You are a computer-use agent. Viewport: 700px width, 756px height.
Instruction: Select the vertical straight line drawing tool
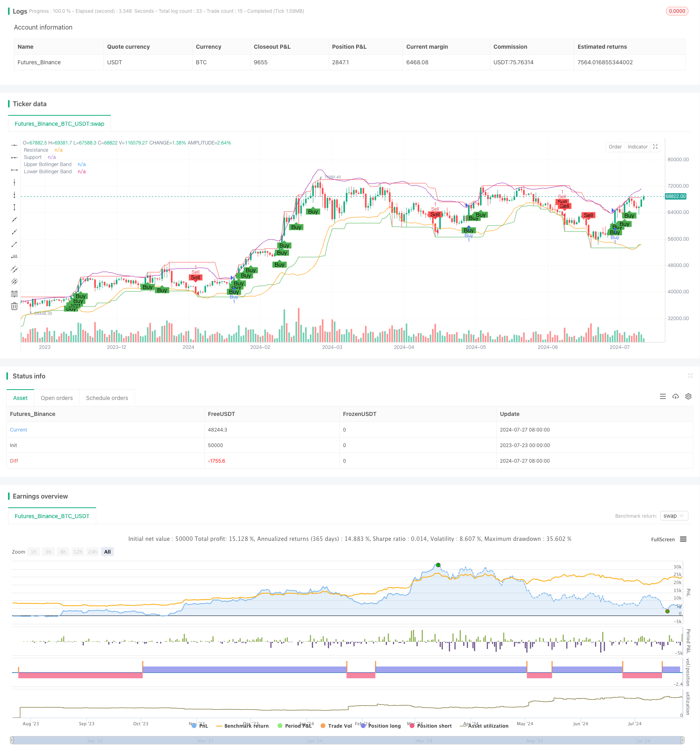pos(14,182)
